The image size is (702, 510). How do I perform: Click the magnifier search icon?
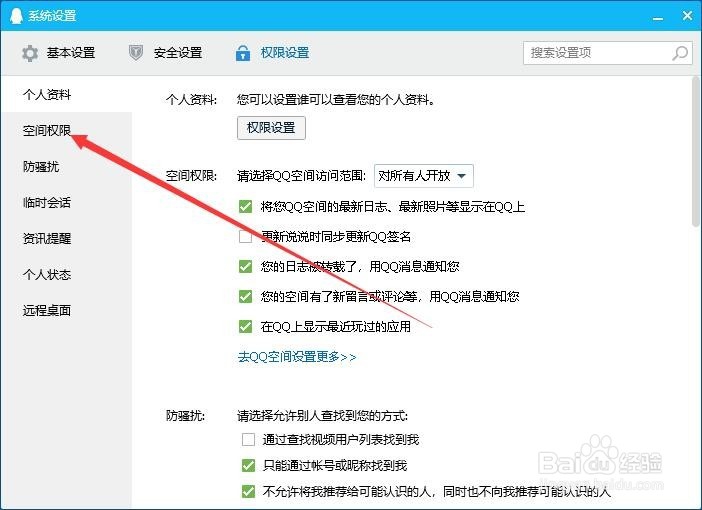pos(680,53)
